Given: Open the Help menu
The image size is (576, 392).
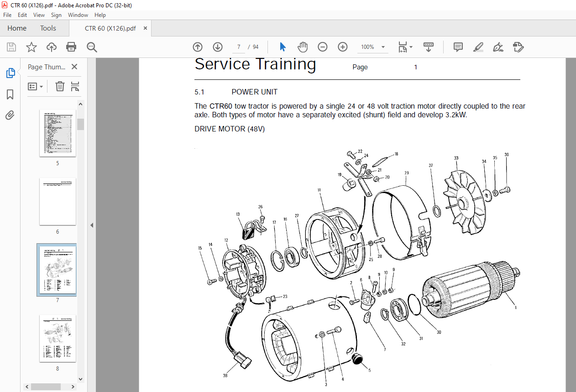Looking at the screenshot, I should (100, 15).
